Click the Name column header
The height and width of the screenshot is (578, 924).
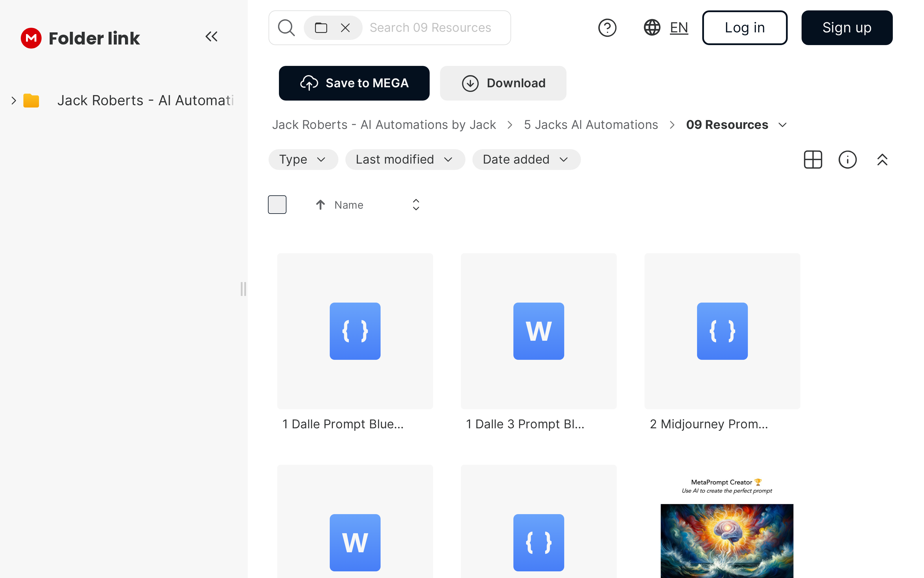pos(349,205)
